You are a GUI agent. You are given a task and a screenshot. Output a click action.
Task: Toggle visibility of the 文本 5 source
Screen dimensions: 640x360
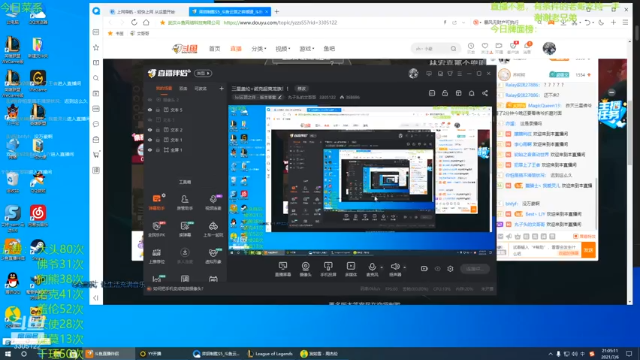150,110
